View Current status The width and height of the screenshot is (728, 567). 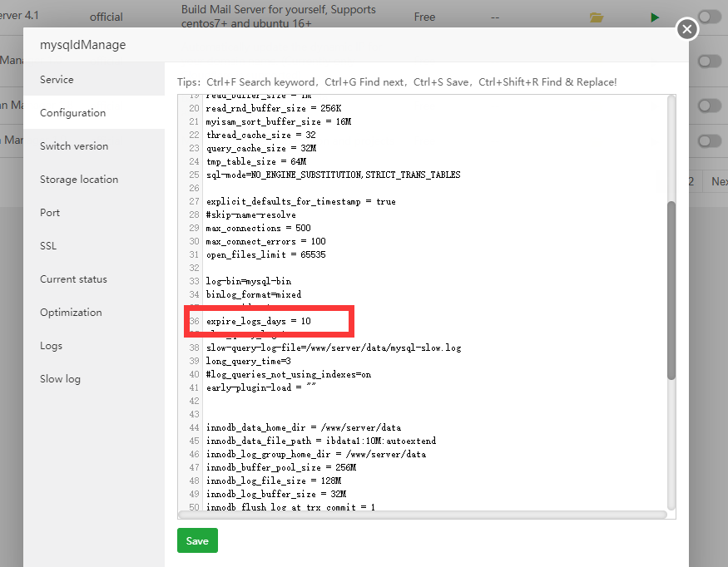coord(73,279)
